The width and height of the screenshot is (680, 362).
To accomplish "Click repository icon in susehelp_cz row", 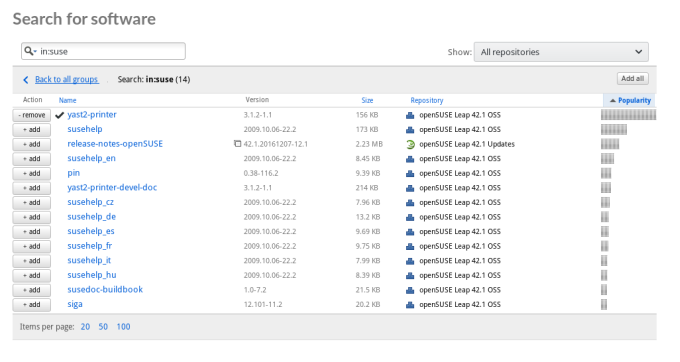I will (410, 203).
